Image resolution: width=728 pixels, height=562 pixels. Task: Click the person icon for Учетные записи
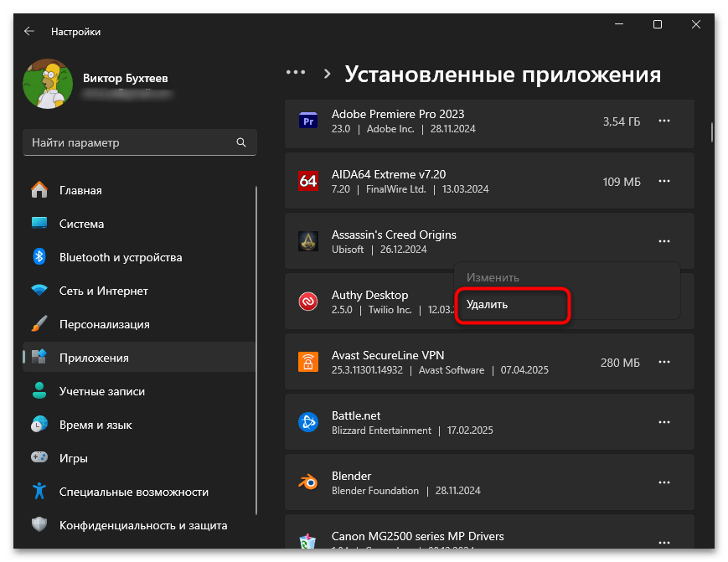[x=39, y=391]
